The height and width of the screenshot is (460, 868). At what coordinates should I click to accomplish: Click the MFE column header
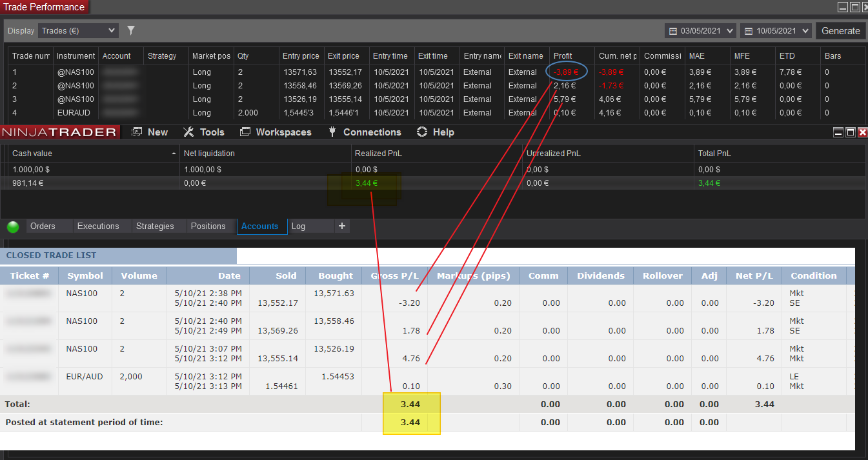coord(752,56)
